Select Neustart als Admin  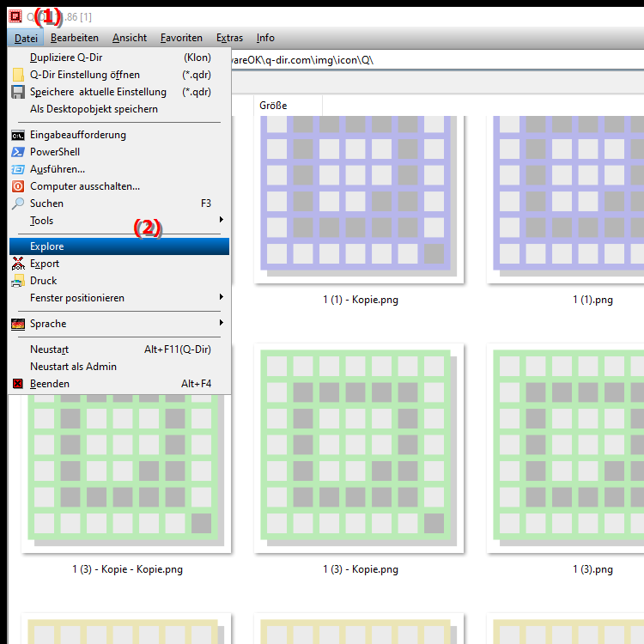pyautogui.click(x=73, y=367)
